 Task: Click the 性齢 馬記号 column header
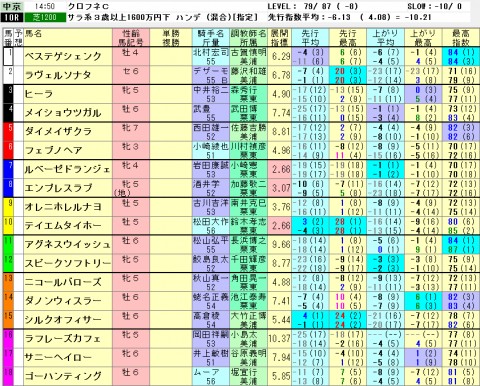(x=131, y=38)
